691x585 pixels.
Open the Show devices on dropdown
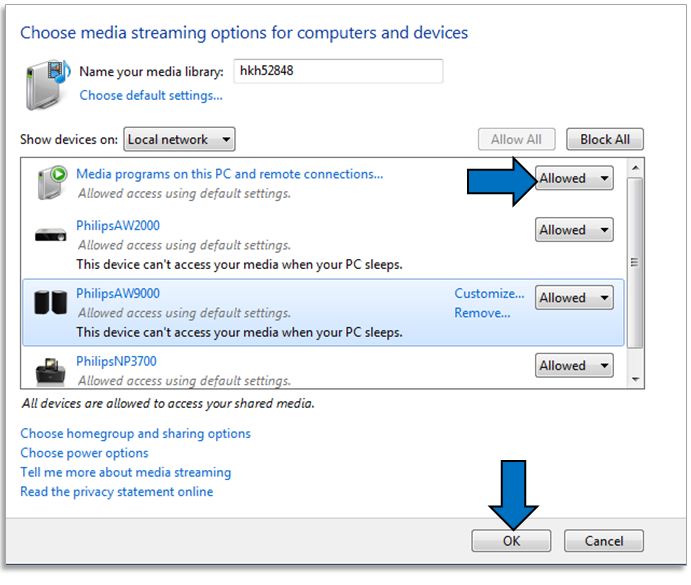[178, 140]
